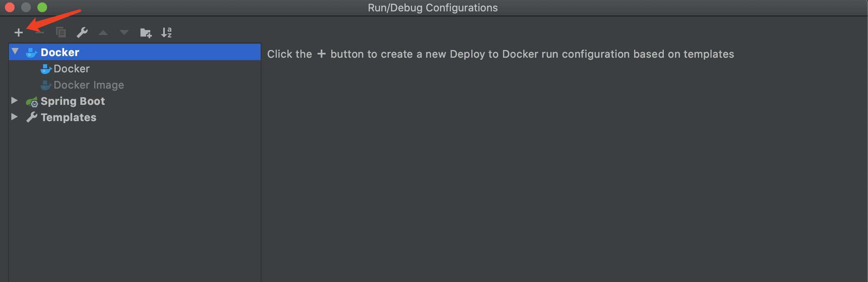Viewport: 868px width, 282px height.
Task: Expand the Templates group
Action: pyautogui.click(x=14, y=117)
